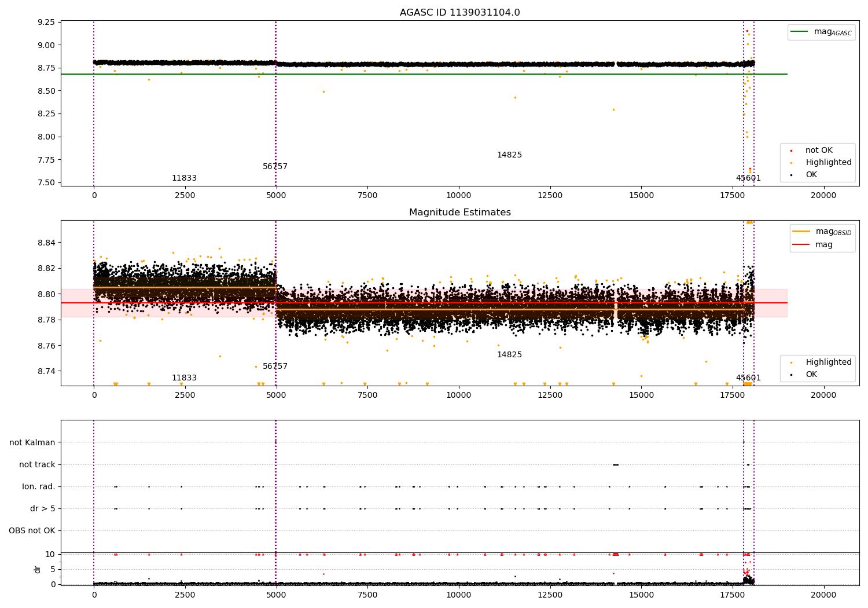The height and width of the screenshot is (608, 868).
Task: Click annotation '11833' in Magnitude Estimates plot
Action: pyautogui.click(x=184, y=378)
